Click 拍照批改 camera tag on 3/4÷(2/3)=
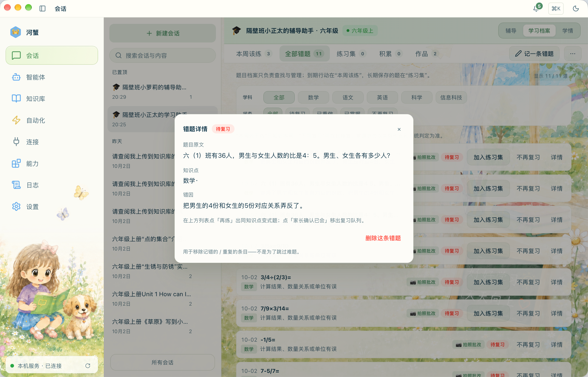Screen dimensions: 588x377 click(422, 282)
